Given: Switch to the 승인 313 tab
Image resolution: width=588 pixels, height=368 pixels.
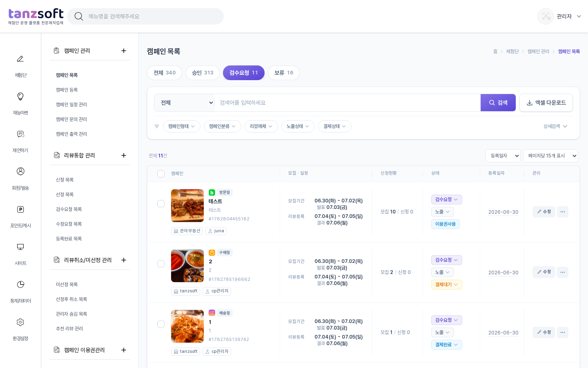Looking at the screenshot, I should coord(203,73).
